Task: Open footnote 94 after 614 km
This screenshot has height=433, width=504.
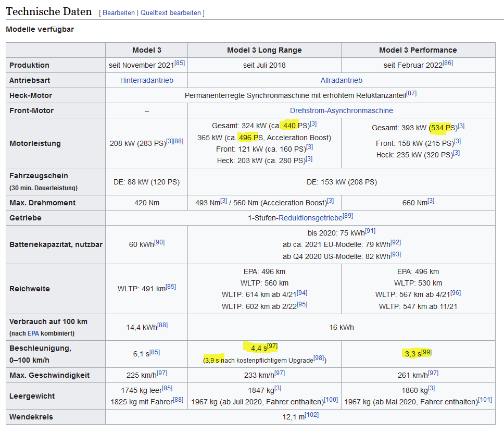Action: [x=302, y=293]
